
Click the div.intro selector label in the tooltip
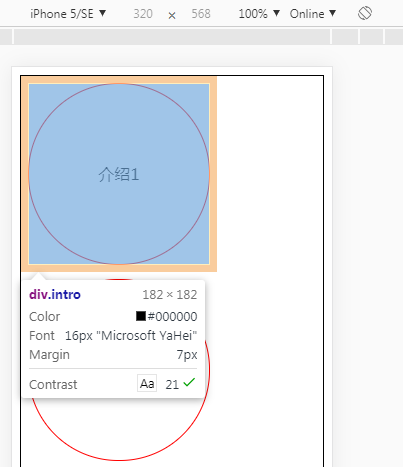55,295
